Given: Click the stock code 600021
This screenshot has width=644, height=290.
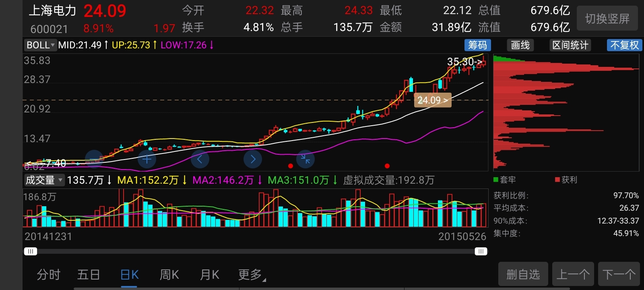Looking at the screenshot, I should [x=49, y=29].
